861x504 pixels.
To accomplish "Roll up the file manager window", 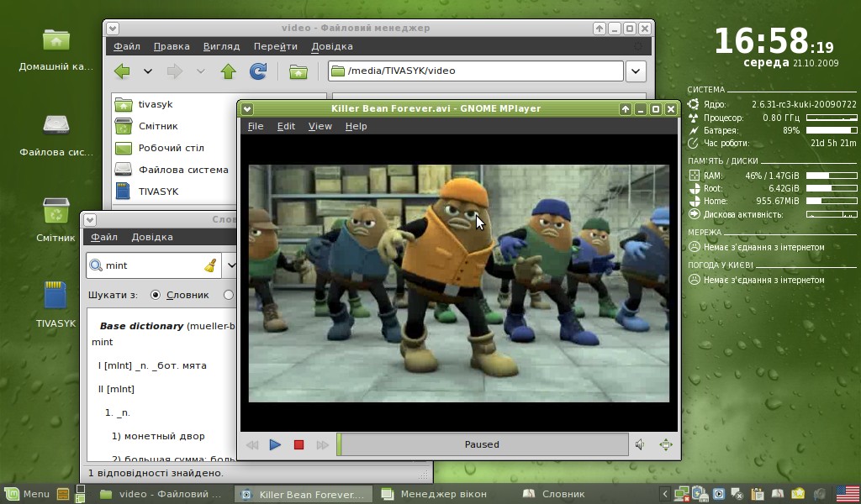I will [599, 29].
